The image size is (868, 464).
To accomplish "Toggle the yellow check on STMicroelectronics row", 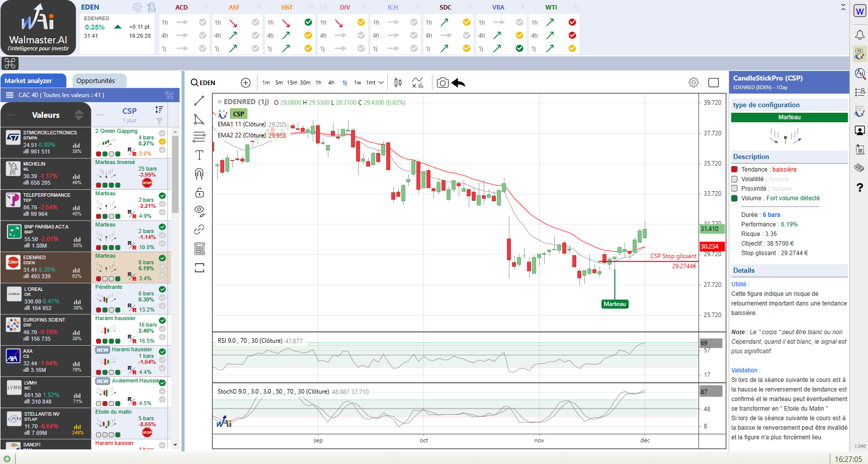I will pyautogui.click(x=162, y=142).
